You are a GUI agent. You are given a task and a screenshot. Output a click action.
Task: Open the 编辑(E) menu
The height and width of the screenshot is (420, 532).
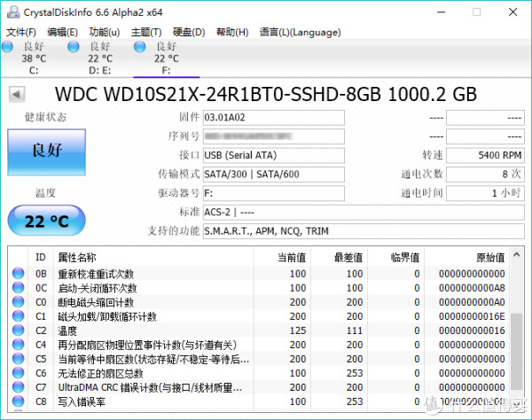[x=62, y=32]
